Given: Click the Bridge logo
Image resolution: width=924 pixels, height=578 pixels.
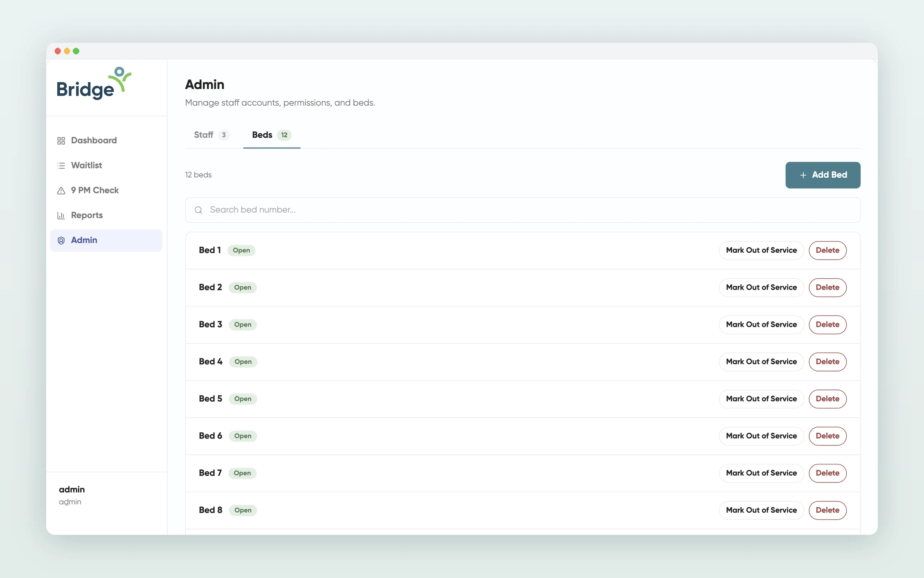Looking at the screenshot, I should 94,84.
